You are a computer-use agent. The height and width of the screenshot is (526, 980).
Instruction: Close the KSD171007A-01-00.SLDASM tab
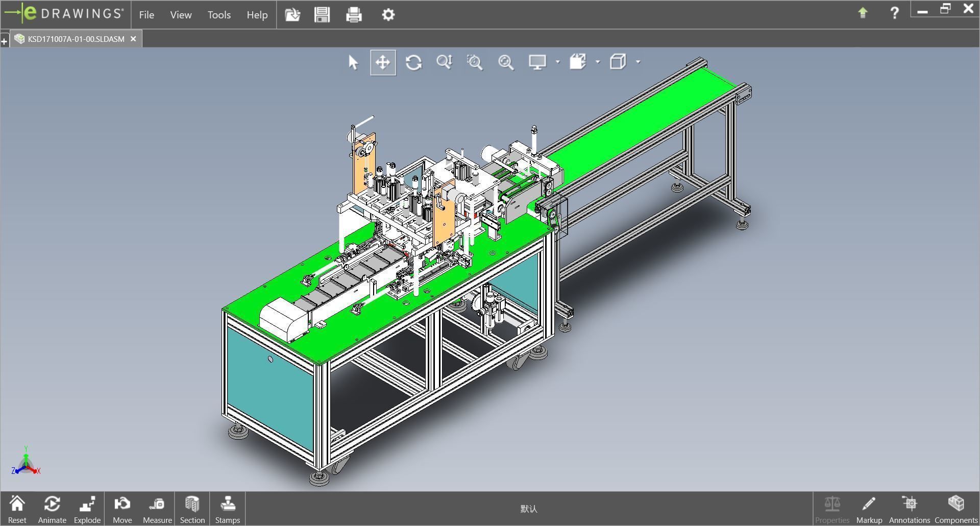coord(133,39)
